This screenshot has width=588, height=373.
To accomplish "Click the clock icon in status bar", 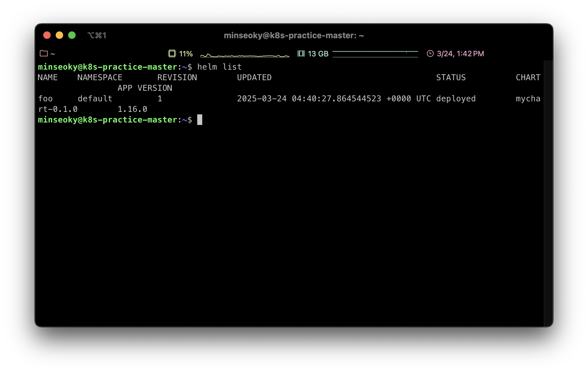I will point(430,53).
